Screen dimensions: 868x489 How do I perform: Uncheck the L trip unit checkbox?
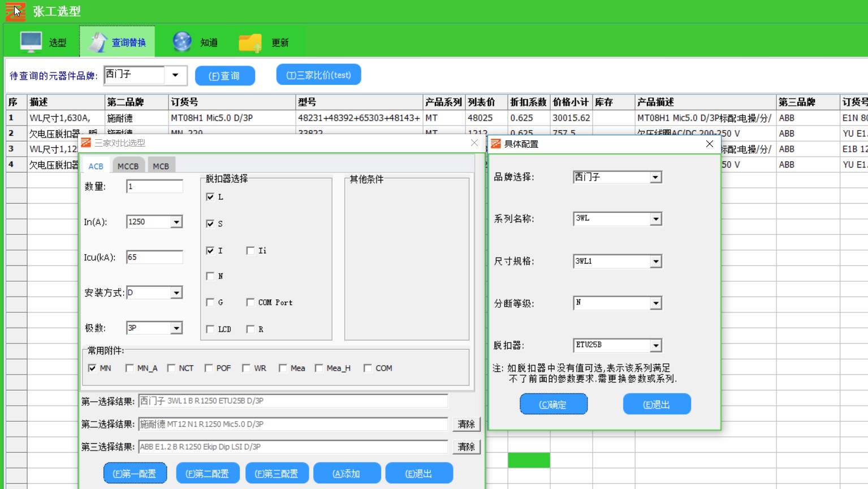pyautogui.click(x=210, y=197)
